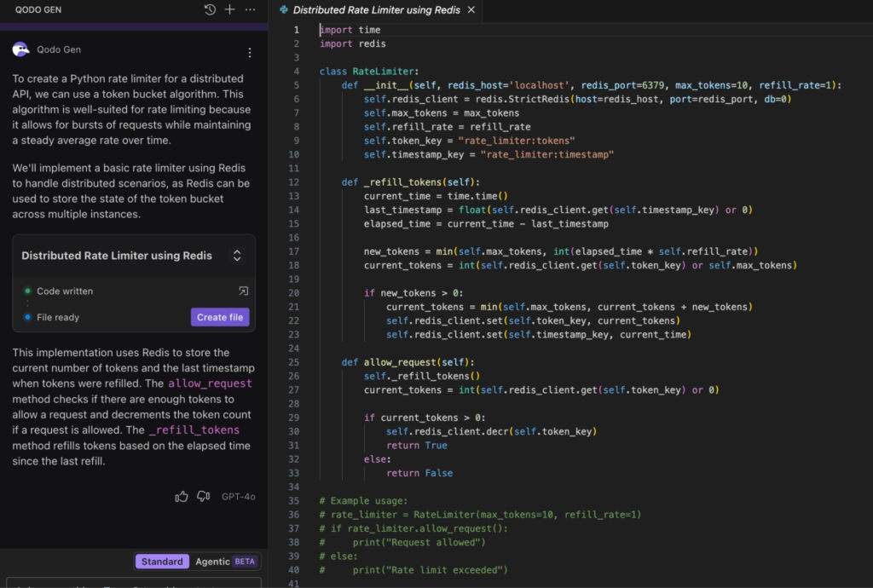Open the Qodo Gen panel options menu
Screen dimensions: 873x588
(249, 9)
